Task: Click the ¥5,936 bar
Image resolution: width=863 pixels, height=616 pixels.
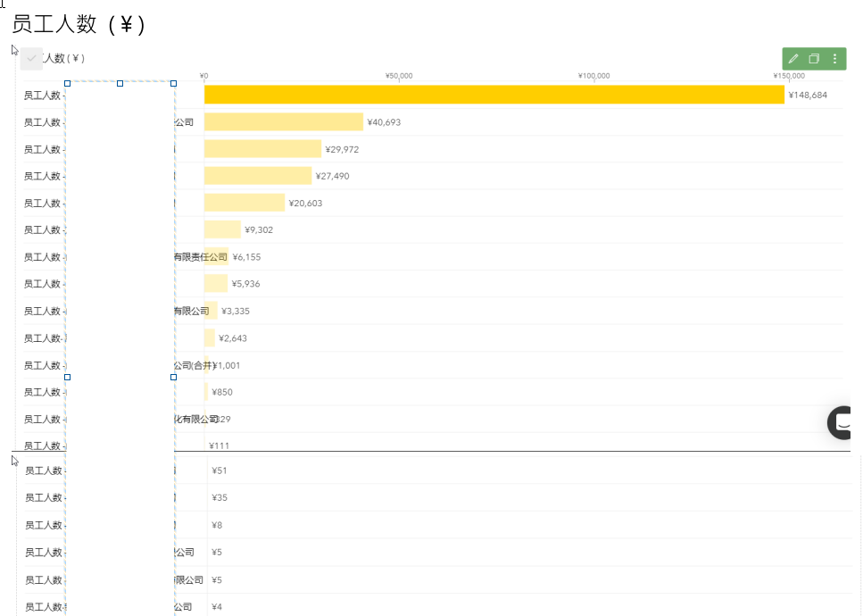Action: pyautogui.click(x=216, y=284)
